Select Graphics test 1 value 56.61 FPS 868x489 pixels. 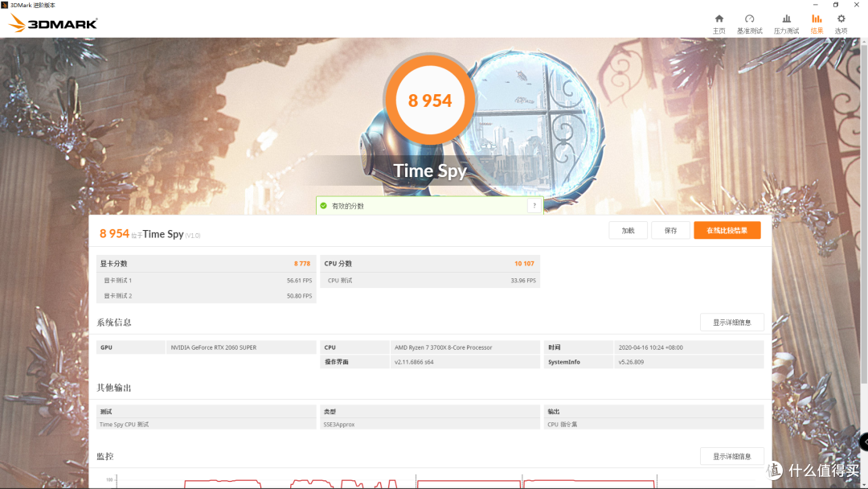[x=300, y=281]
